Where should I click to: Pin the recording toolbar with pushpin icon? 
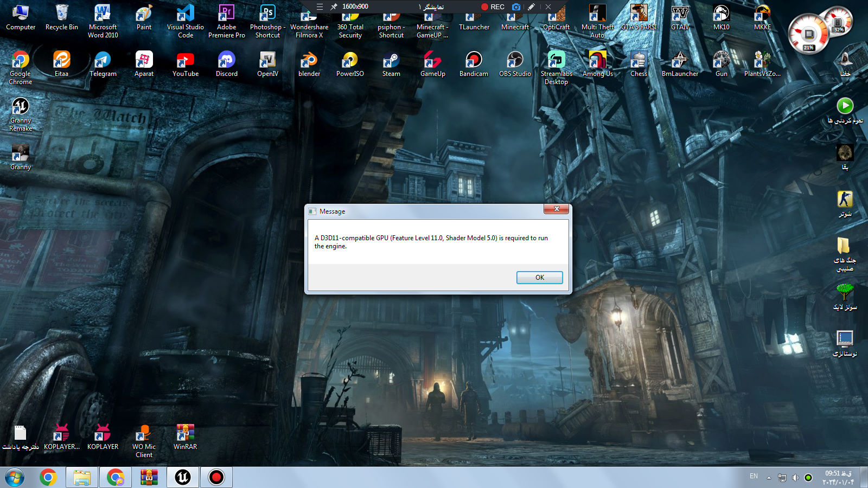pyautogui.click(x=334, y=7)
